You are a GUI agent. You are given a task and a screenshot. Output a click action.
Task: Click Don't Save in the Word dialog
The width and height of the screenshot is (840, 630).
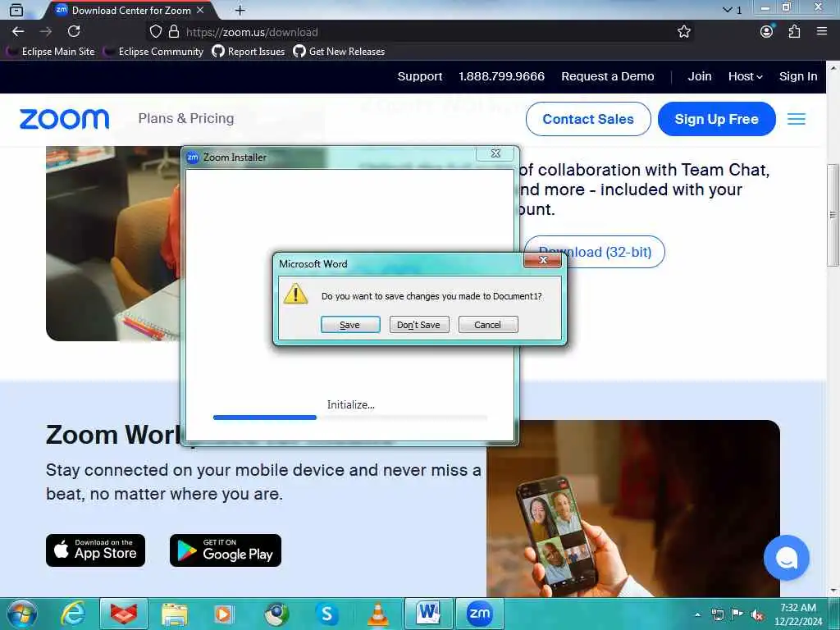[x=419, y=325]
